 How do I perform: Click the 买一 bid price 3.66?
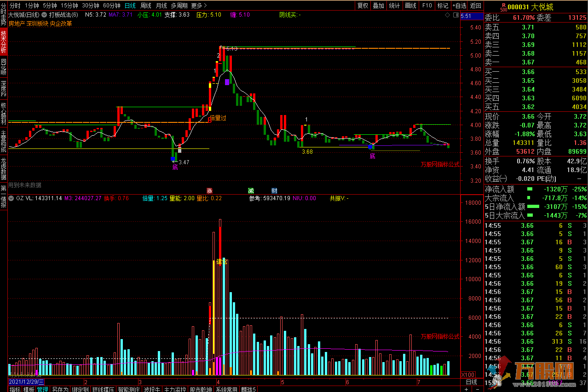(x=528, y=72)
